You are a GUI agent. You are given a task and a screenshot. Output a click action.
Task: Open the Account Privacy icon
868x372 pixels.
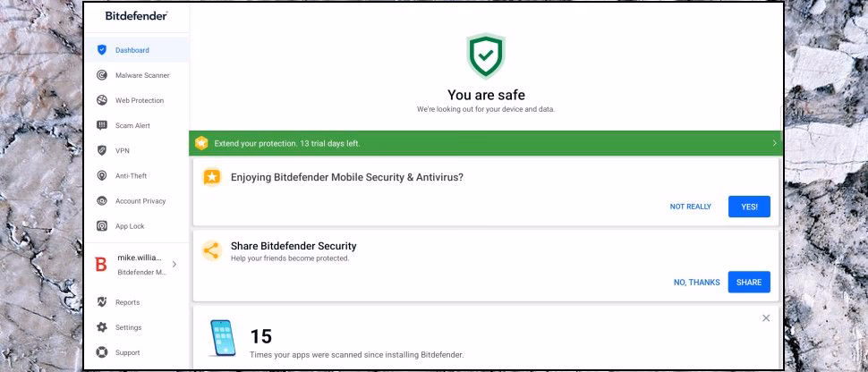(102, 201)
